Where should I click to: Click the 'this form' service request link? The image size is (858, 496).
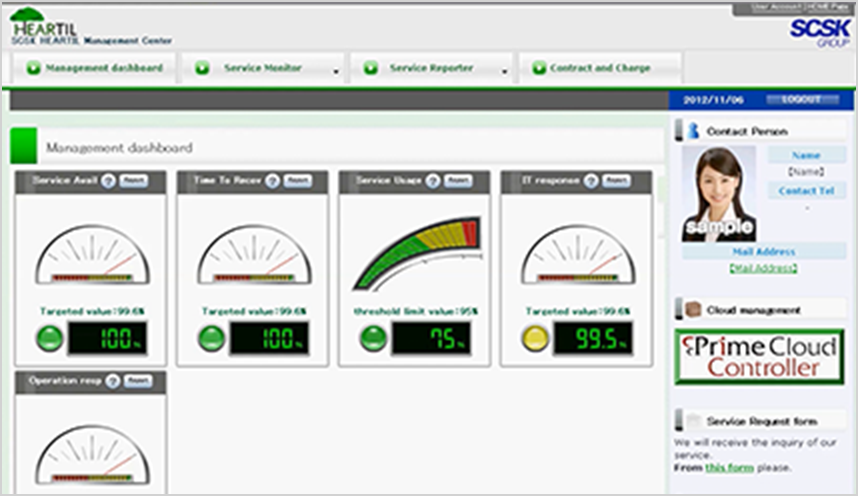[x=728, y=467]
